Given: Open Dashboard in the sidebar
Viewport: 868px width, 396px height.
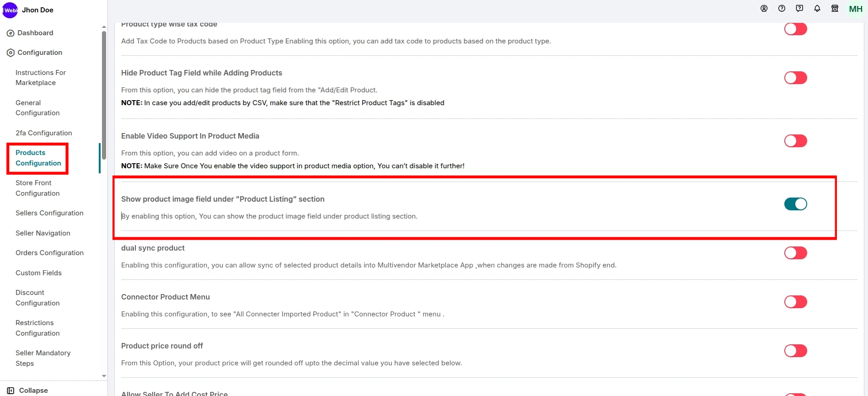Looking at the screenshot, I should pyautogui.click(x=35, y=33).
